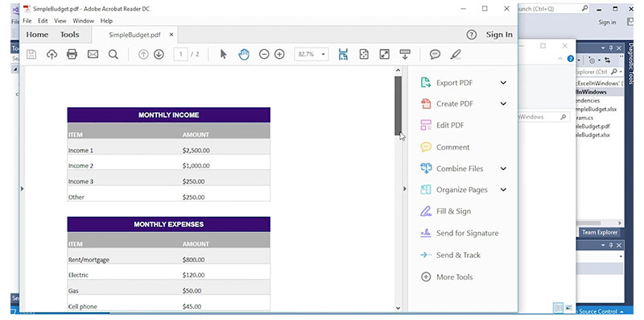Expand the left navigation pane arrow
The image size is (644, 320).
tap(23, 189)
